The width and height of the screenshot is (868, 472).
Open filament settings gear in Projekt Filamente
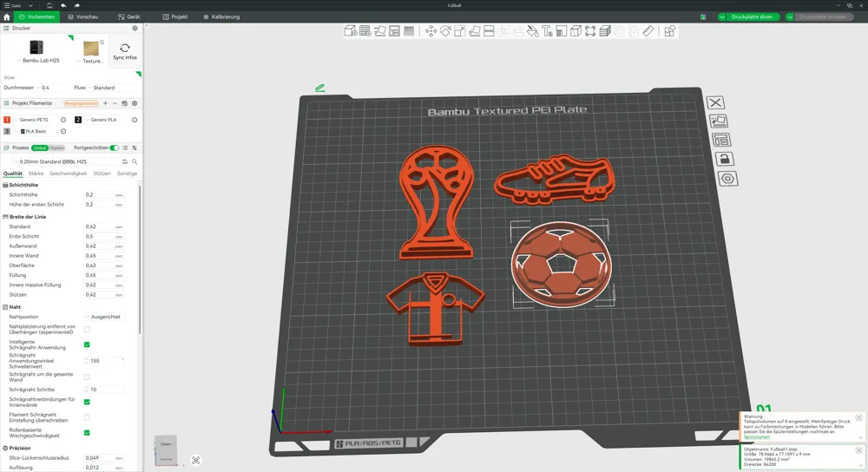(x=135, y=103)
